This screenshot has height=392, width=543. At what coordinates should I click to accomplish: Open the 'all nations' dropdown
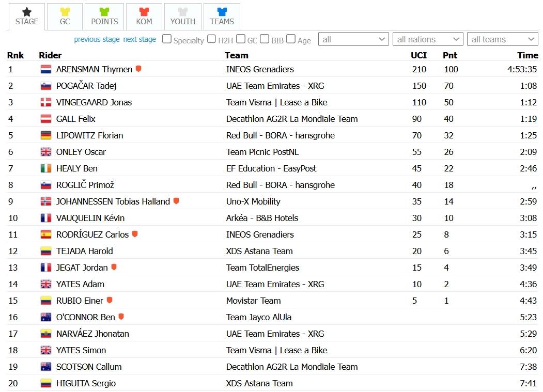428,39
